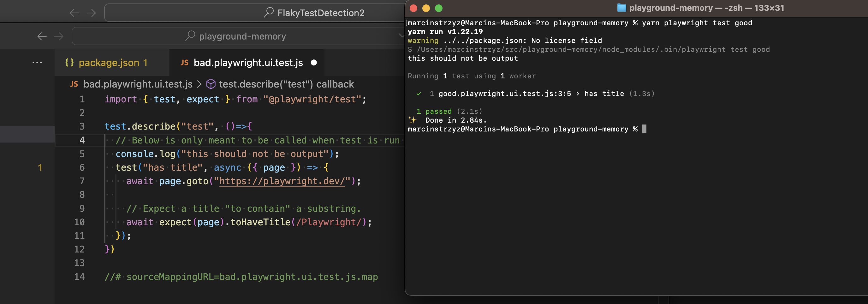Image resolution: width=868 pixels, height=304 pixels.
Task: Click the curly braces icon on package.json tab
Action: (69, 63)
